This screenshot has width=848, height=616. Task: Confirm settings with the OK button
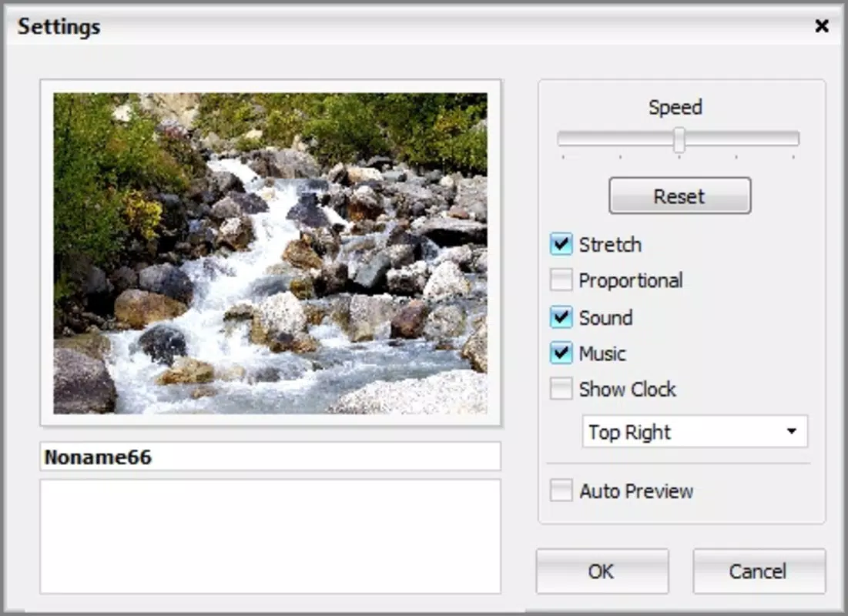602,571
